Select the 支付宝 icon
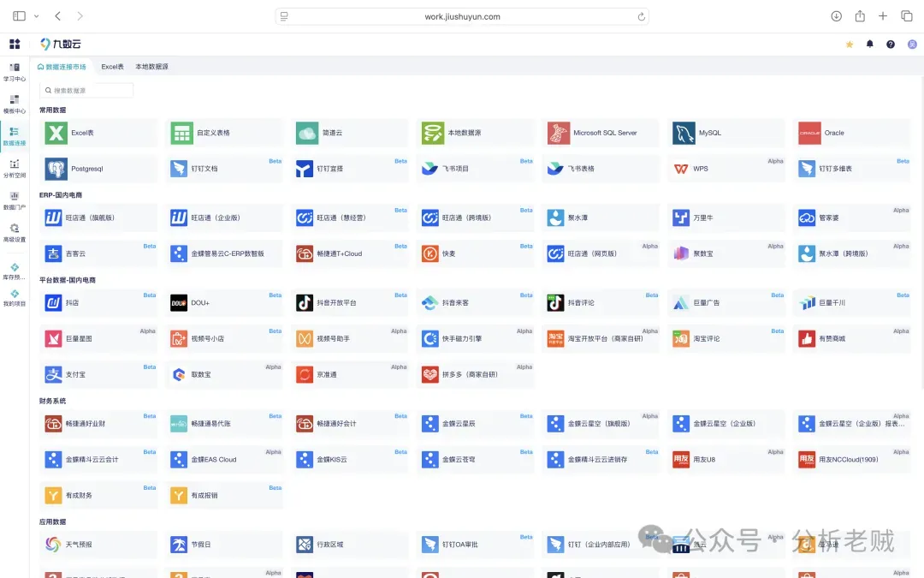 click(53, 374)
